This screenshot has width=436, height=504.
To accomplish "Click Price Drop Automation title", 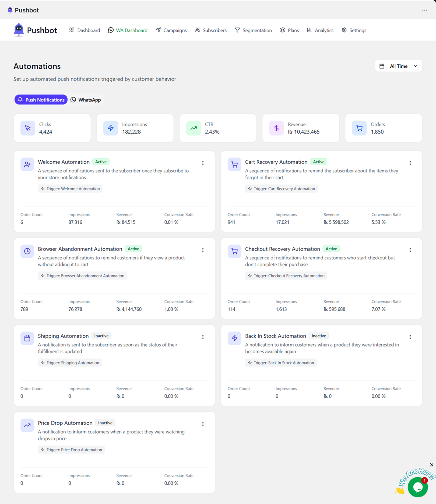I will (x=65, y=423).
